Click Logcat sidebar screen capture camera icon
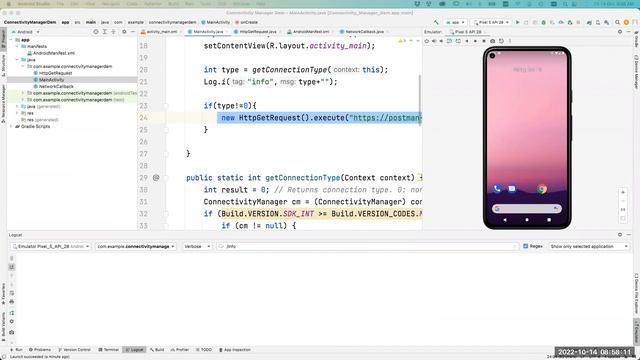 11,332
